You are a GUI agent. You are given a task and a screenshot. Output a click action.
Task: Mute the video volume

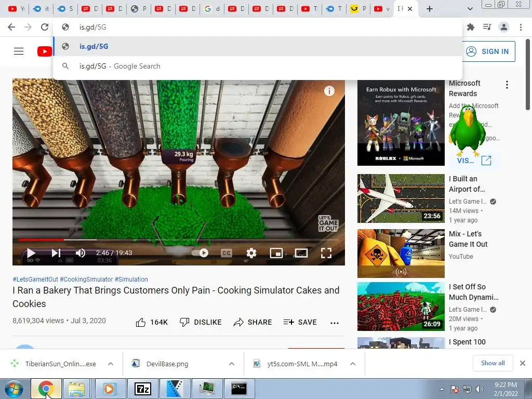[81, 253]
